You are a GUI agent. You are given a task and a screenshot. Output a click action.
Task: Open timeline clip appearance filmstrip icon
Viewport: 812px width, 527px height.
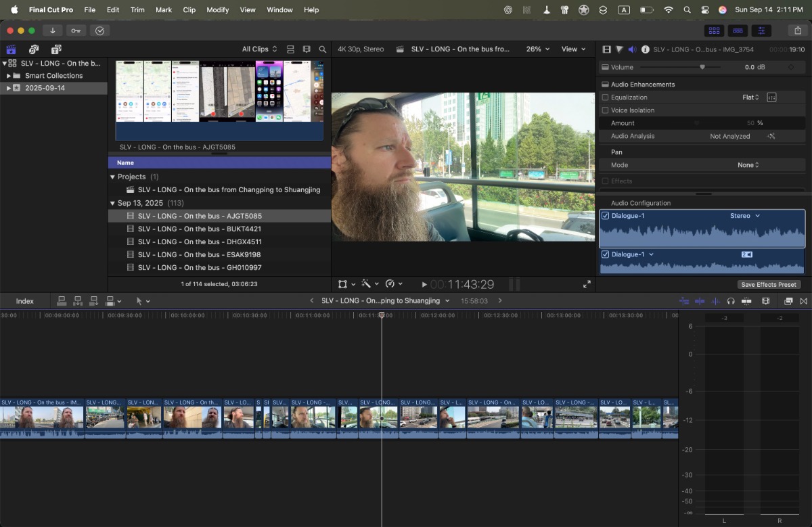pos(766,301)
